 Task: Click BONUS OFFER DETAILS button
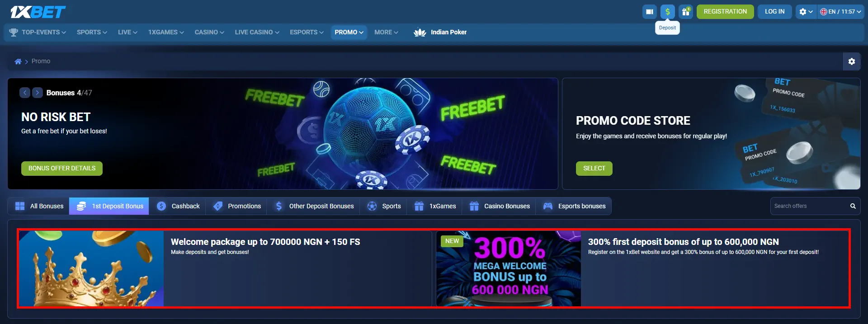pyautogui.click(x=62, y=168)
